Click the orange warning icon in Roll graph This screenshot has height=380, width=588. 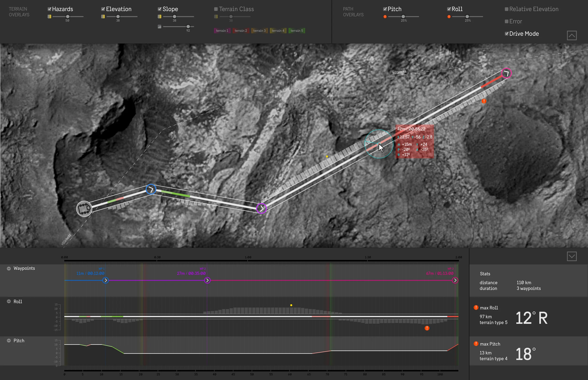427,328
